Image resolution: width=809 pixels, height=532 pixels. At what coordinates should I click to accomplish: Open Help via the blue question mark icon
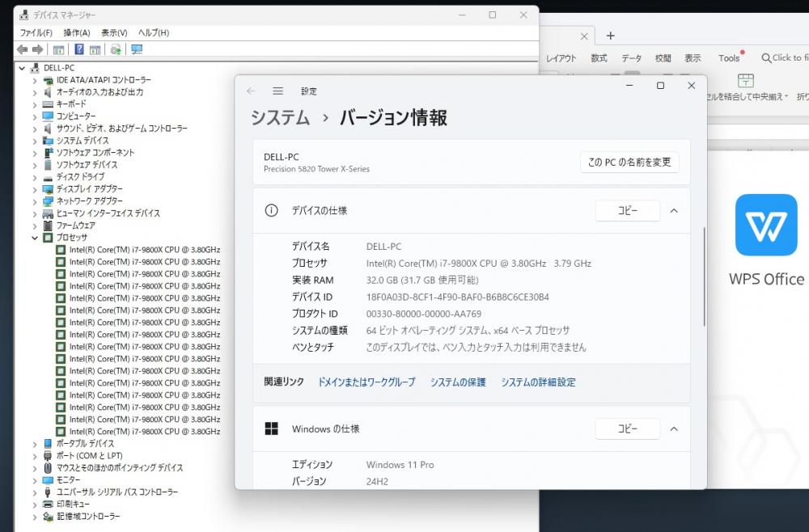[x=79, y=49]
